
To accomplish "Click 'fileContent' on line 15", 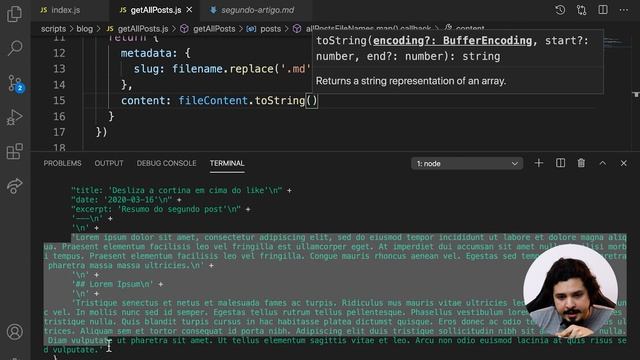I will click(213, 100).
